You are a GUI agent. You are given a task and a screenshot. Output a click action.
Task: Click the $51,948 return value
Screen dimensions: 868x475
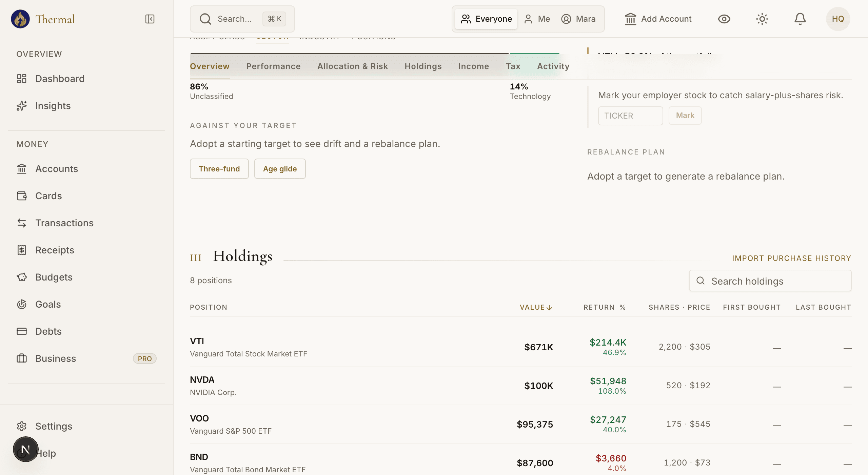pyautogui.click(x=608, y=381)
